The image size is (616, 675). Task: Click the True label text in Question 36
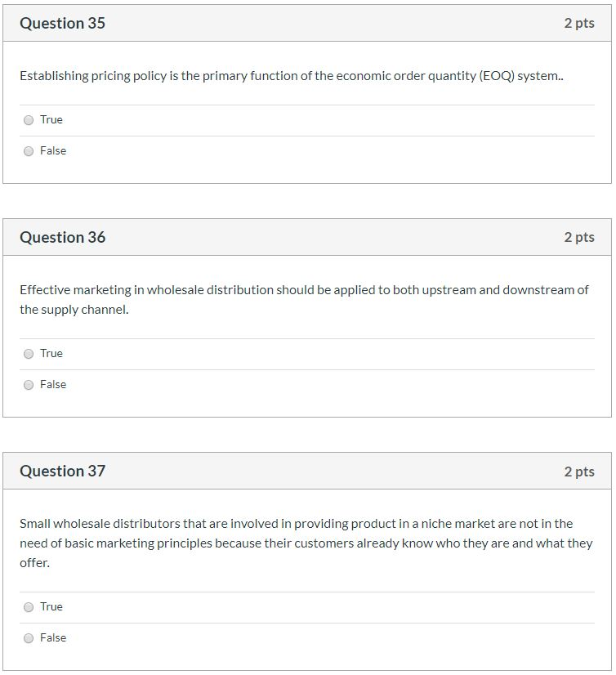click(51, 353)
